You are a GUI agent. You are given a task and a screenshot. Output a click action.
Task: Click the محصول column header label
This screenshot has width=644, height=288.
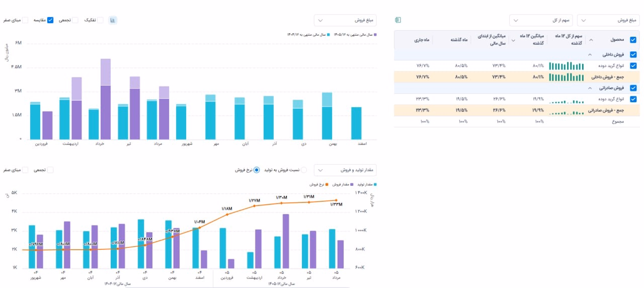(x=617, y=40)
